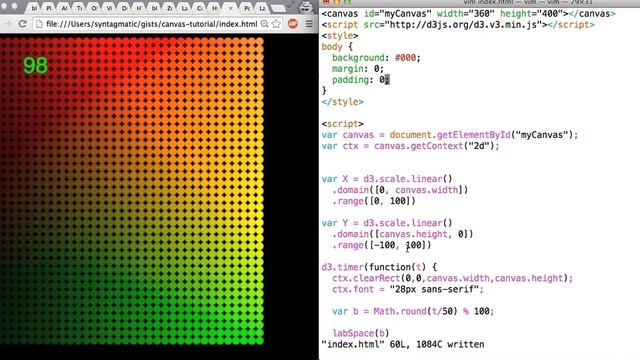This screenshot has height=360, width=640.
Task: Click the '.range([-100, 100])' line
Action: pos(381,245)
